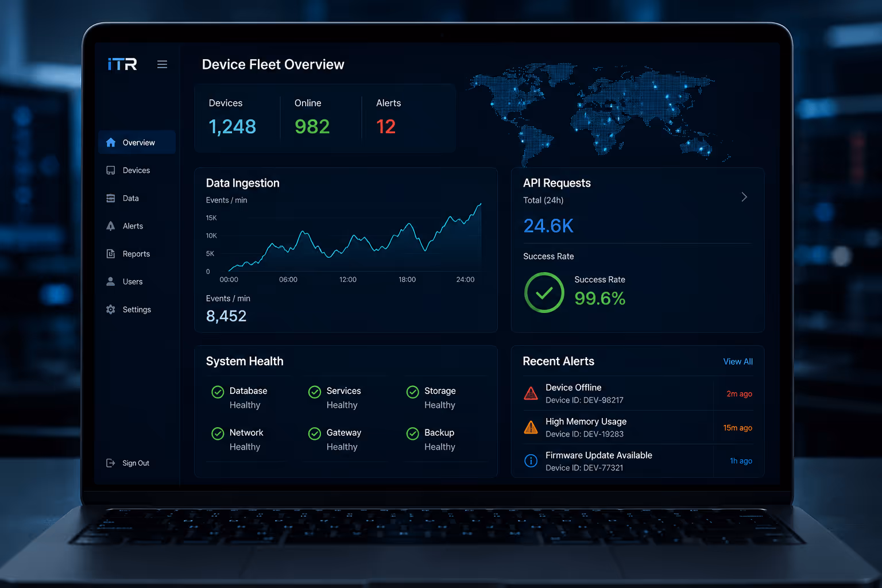Click the 2m ago timestamp
This screenshot has height=588, width=882.
tap(739, 394)
